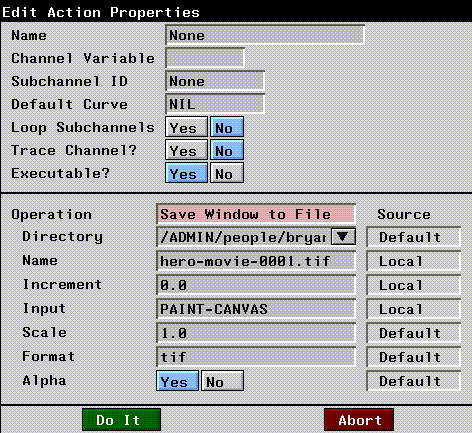Set Loop Subchannels to No
The width and height of the screenshot is (472, 433).
[x=227, y=127]
